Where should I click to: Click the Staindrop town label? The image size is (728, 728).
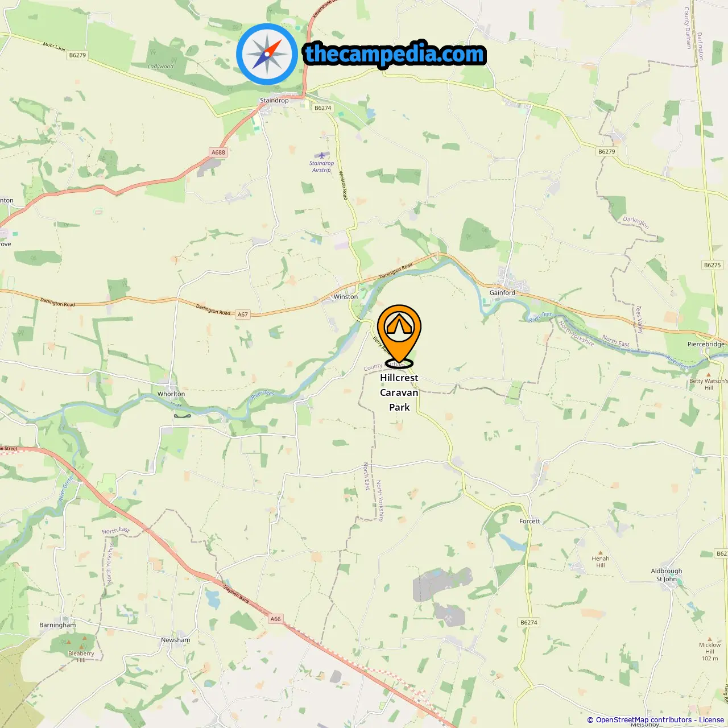(x=274, y=101)
